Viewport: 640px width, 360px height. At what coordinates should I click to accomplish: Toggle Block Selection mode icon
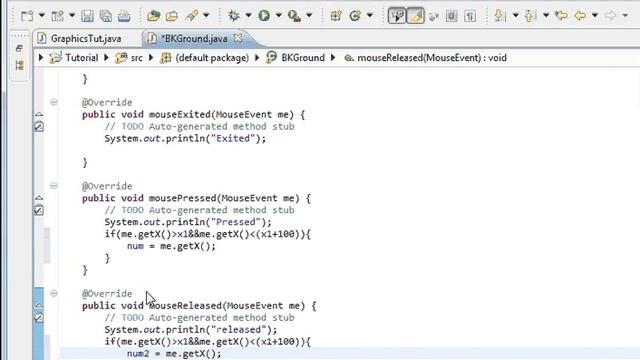point(451,16)
